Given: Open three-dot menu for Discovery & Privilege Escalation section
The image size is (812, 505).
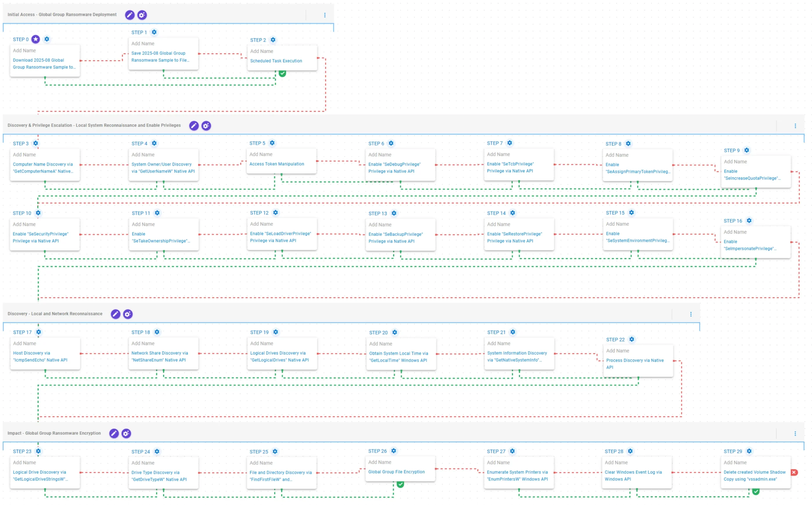Looking at the screenshot, I should (x=795, y=126).
